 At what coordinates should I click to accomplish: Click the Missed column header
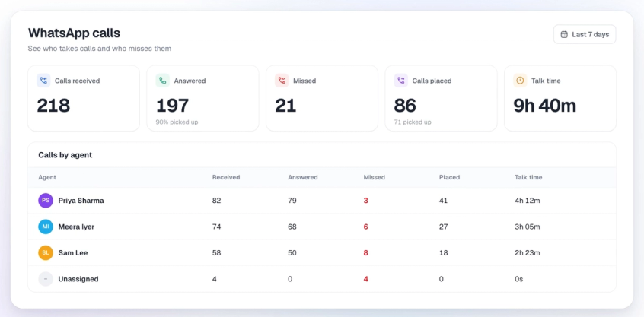pyautogui.click(x=375, y=178)
